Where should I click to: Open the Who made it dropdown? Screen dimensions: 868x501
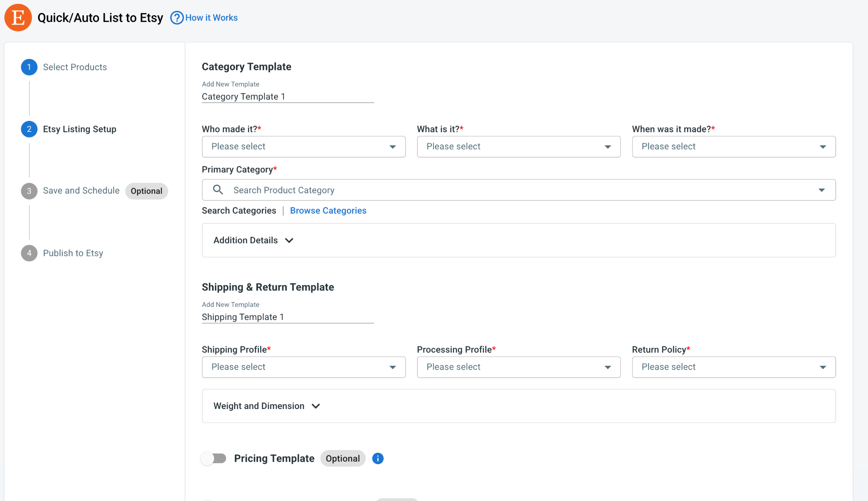tap(303, 147)
